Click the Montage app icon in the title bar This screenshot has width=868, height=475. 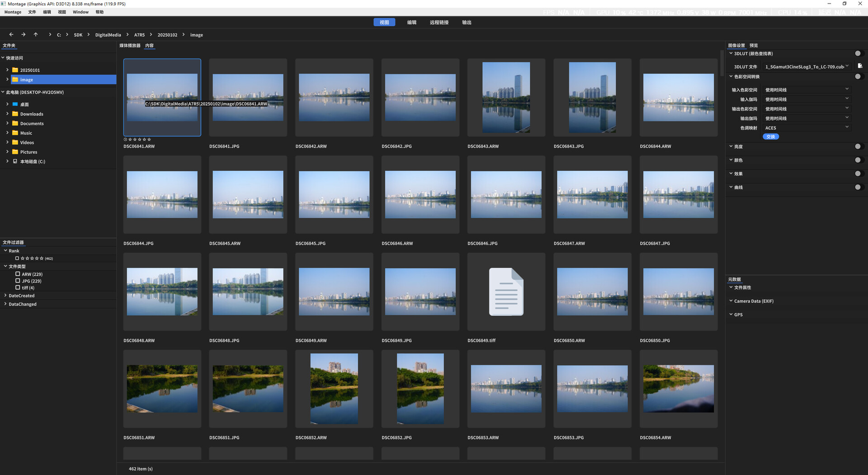(x=4, y=4)
